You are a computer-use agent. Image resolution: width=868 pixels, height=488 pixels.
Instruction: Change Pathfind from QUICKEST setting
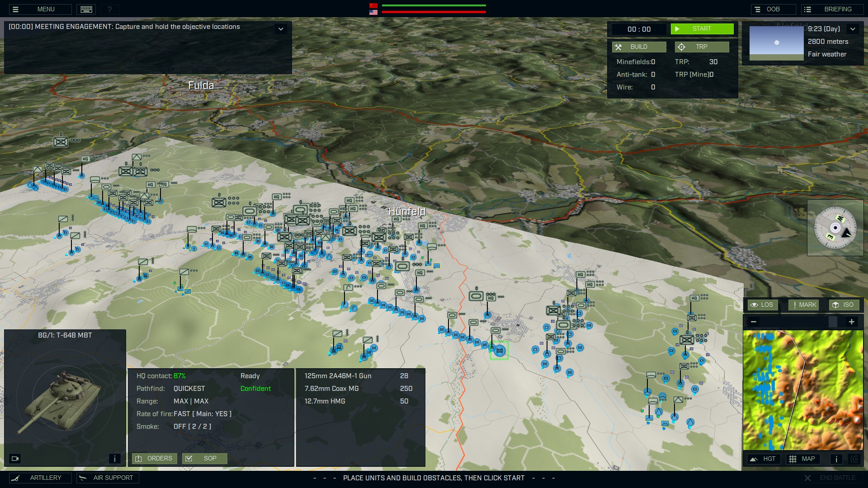pos(189,388)
